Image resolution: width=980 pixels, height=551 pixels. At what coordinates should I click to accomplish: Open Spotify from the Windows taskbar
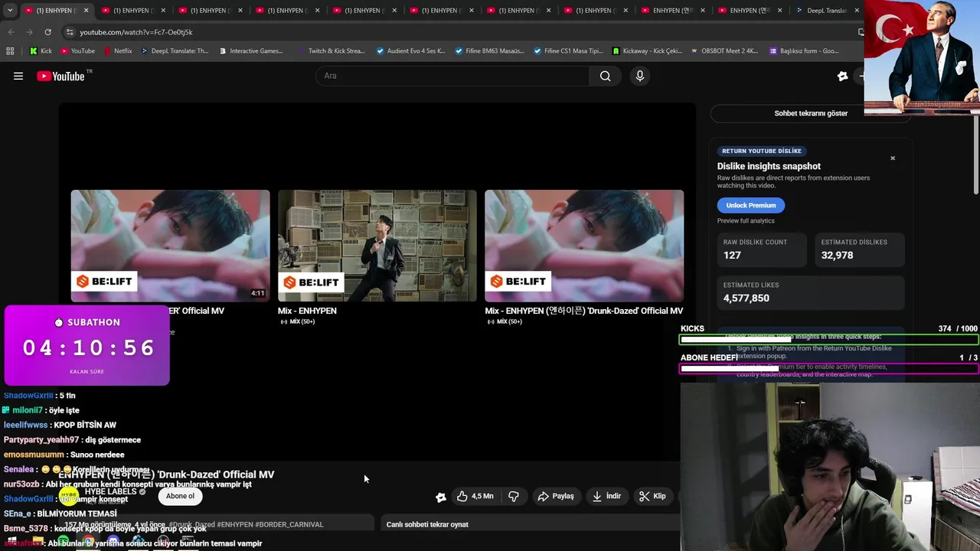coord(63,542)
